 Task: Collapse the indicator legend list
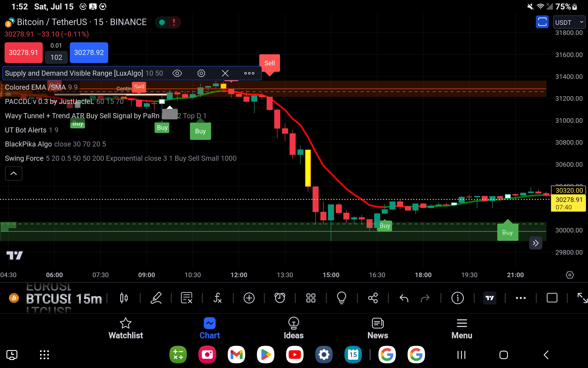click(x=14, y=173)
